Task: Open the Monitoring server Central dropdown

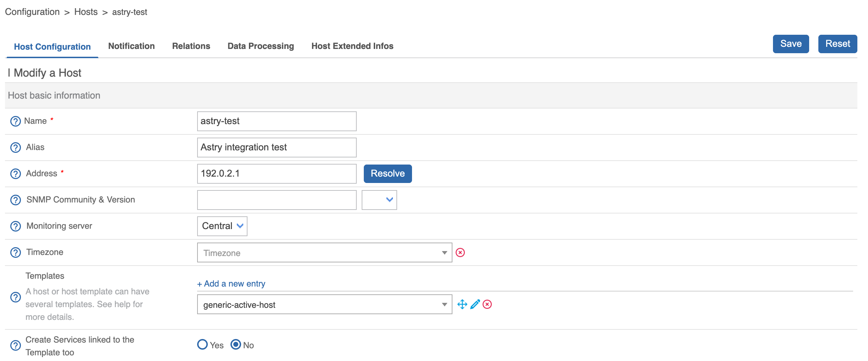Action: tap(222, 226)
